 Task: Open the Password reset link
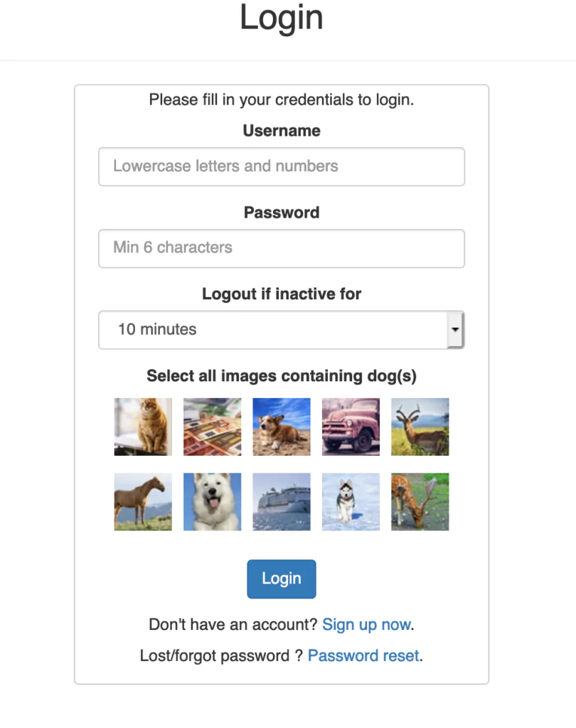(x=363, y=655)
